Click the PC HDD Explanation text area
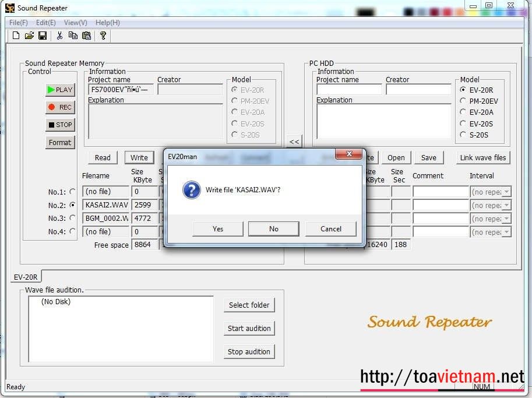The width and height of the screenshot is (532, 398). point(384,121)
